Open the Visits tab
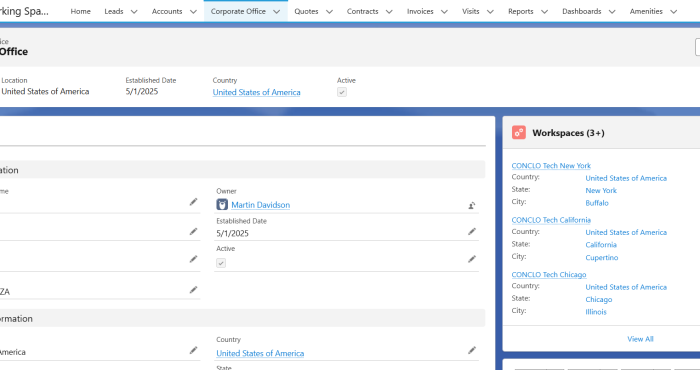The width and height of the screenshot is (700, 370). click(x=471, y=12)
